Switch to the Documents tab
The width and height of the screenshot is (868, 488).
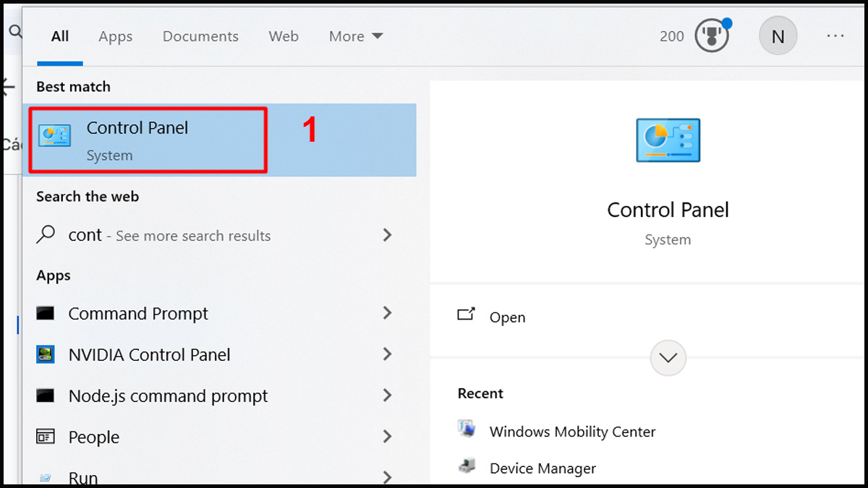click(x=200, y=36)
